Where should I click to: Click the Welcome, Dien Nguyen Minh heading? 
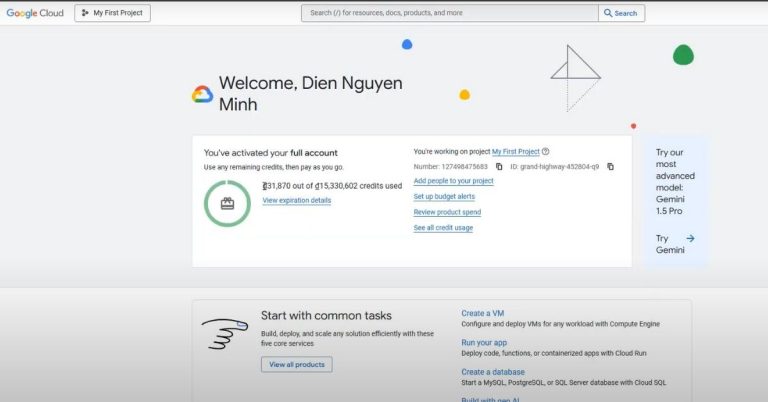pos(311,94)
